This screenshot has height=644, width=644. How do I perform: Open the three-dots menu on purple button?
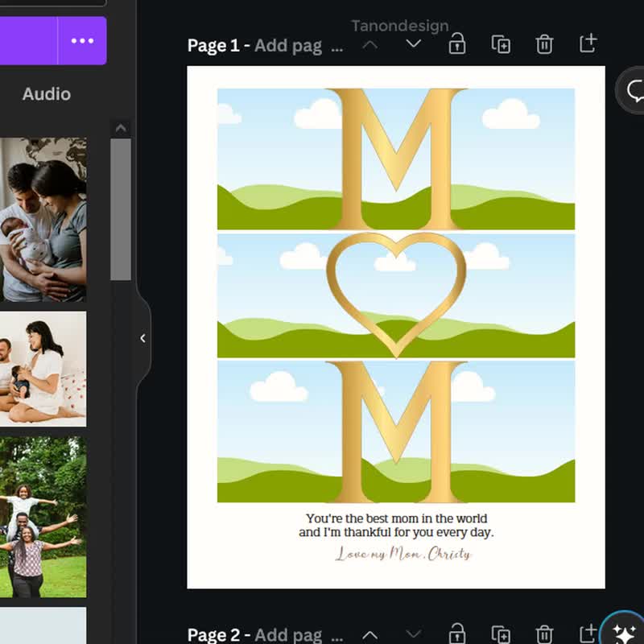click(x=82, y=41)
